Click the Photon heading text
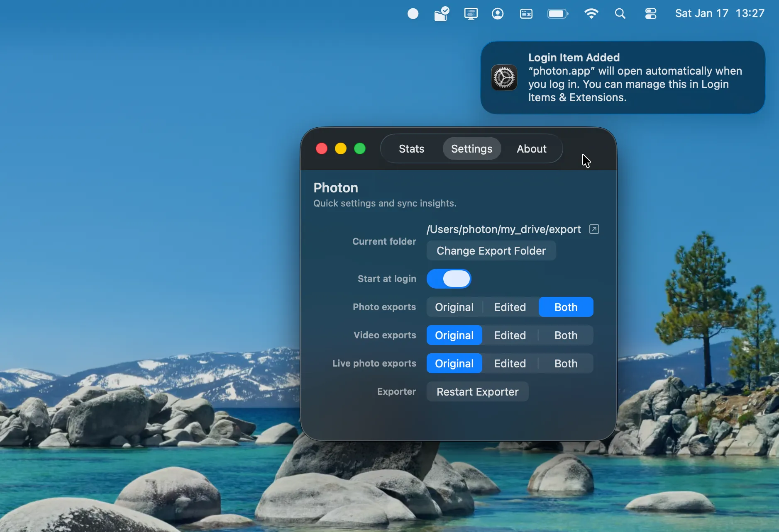779x532 pixels. 335,188
